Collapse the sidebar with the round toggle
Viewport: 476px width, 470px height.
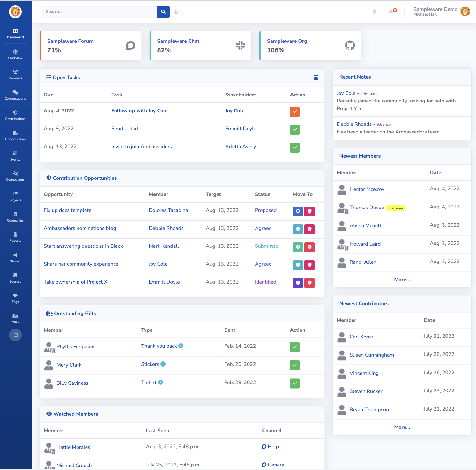pos(15,335)
